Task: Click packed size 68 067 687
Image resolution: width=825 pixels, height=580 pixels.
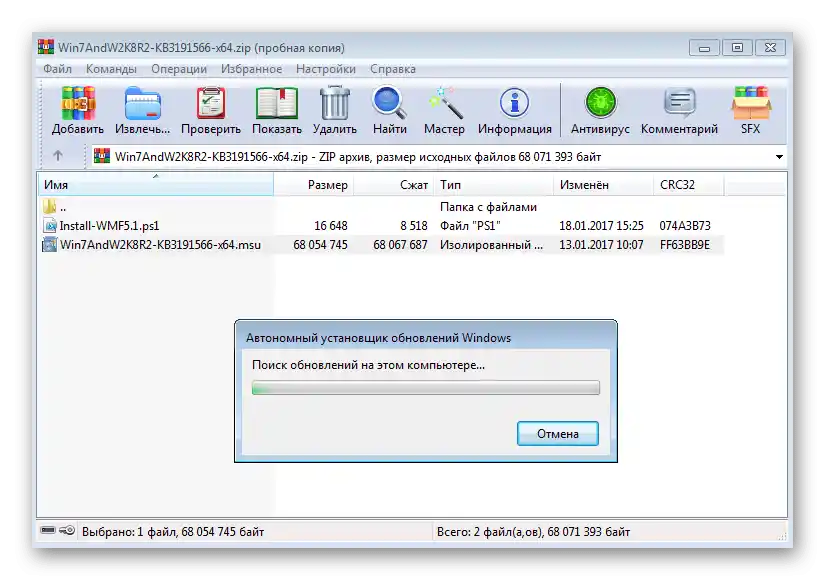Action: pos(400,245)
